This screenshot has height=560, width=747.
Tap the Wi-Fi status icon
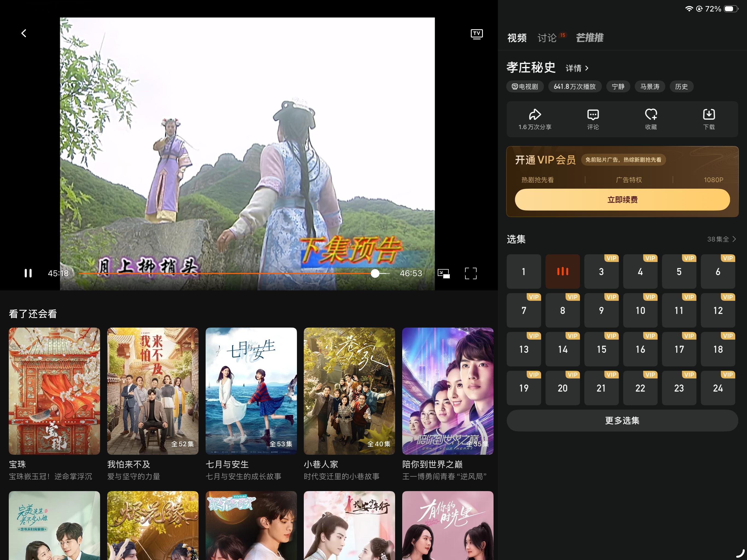coord(689,9)
